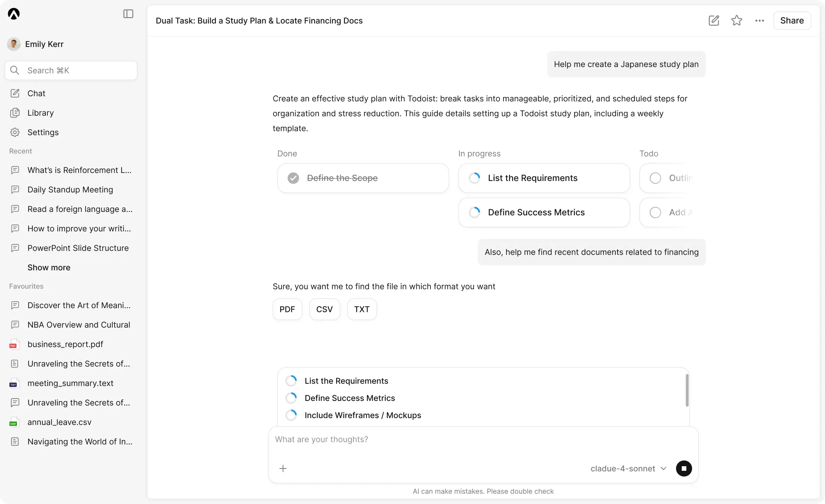
Task: Choose the PDF format button
Action: point(287,309)
